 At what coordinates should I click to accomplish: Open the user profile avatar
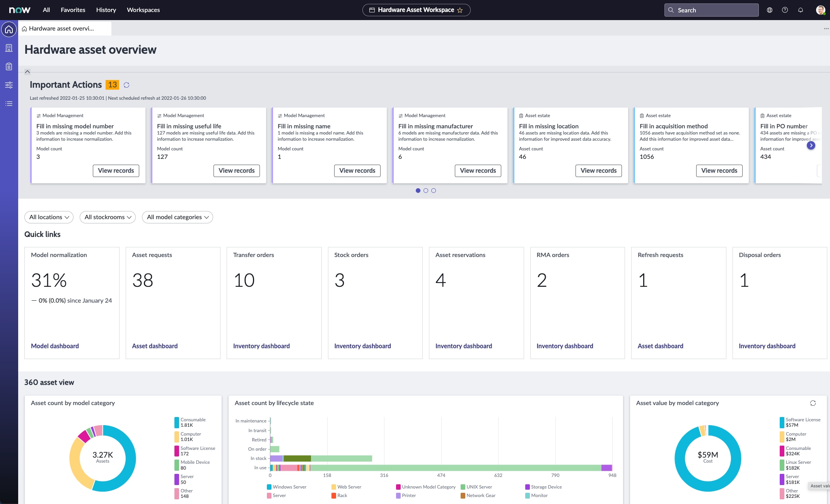coord(820,10)
